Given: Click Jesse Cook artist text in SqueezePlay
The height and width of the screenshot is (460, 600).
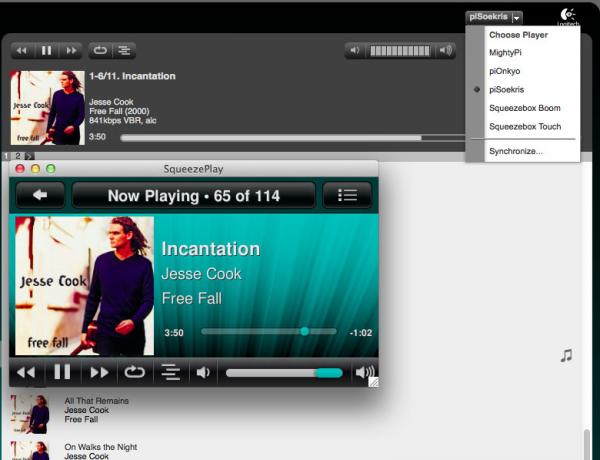Looking at the screenshot, I should pos(201,274).
